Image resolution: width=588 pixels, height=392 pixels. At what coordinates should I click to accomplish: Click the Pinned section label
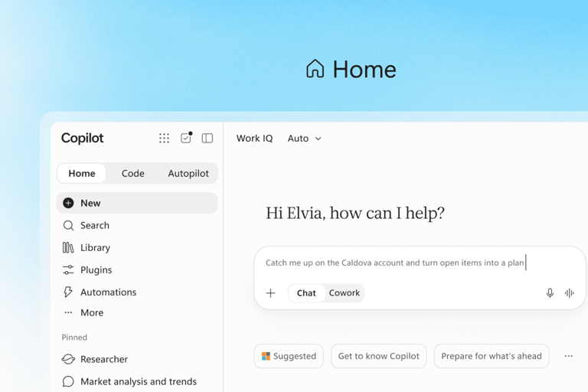[74, 337]
